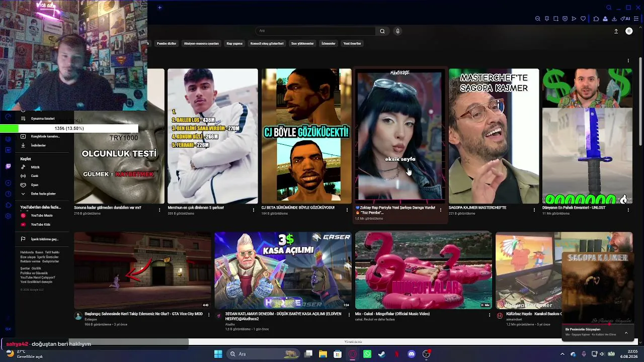Open the extensions puzzle icon
This screenshot has width=644, height=362.
point(596,19)
